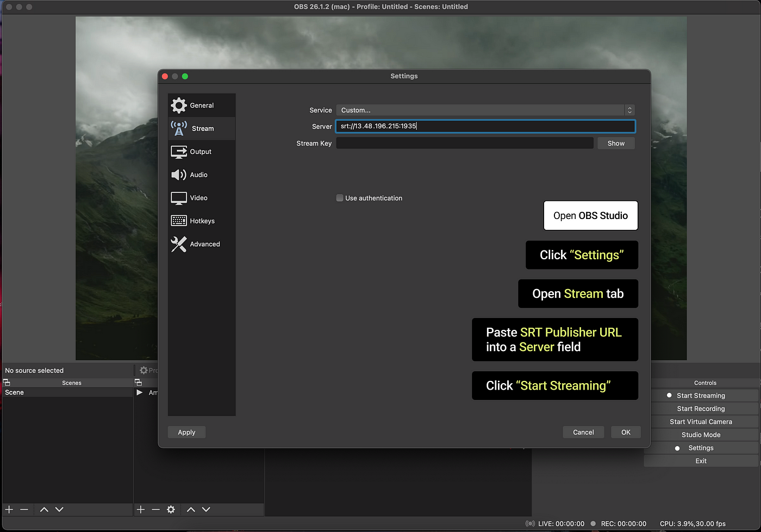This screenshot has width=761, height=532.
Task: Enable the Use authentication checkbox
Action: [x=340, y=198]
